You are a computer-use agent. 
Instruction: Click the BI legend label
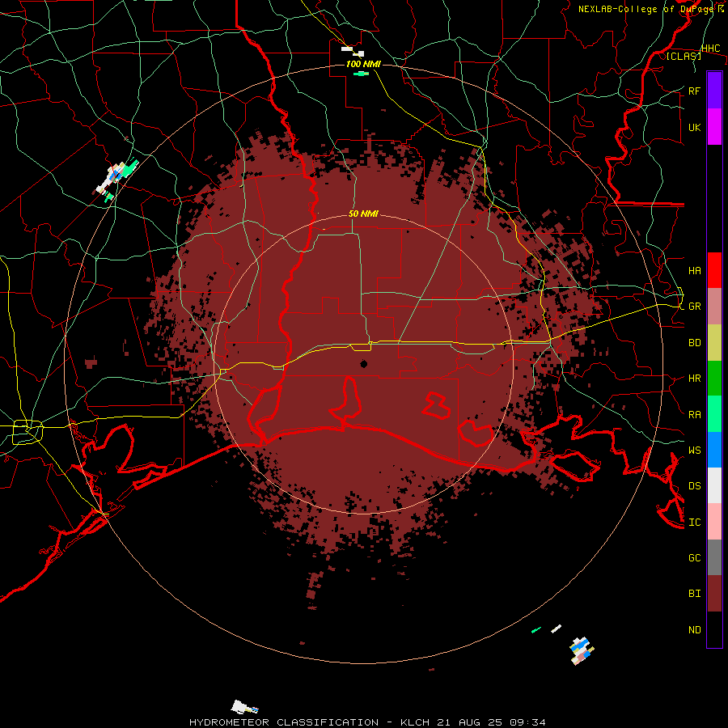[x=695, y=594]
